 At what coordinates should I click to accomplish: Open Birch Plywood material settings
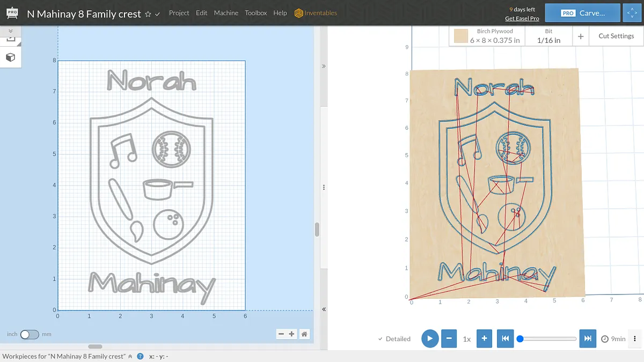(x=487, y=36)
